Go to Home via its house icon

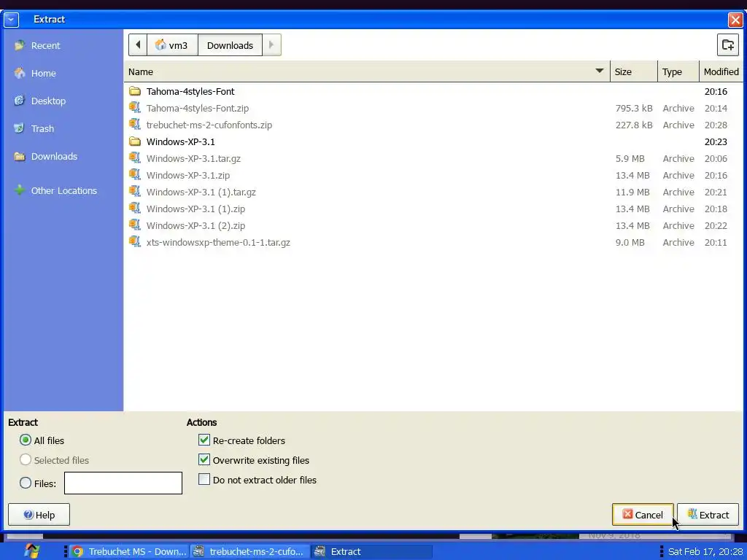click(x=20, y=74)
